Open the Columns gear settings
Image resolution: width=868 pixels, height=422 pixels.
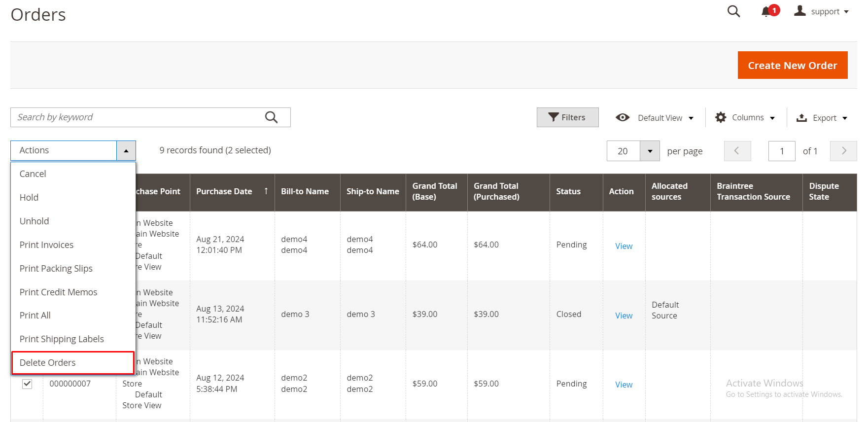tap(721, 117)
